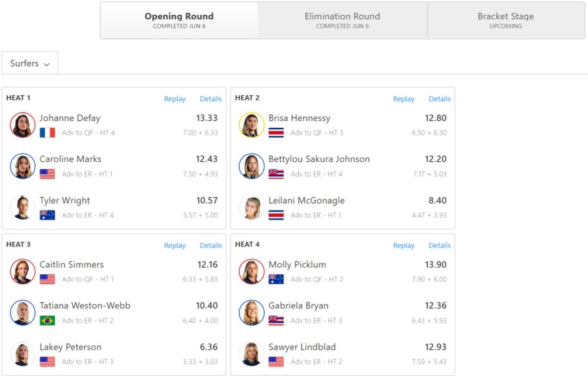Click Sawyer Lindblad's avatar photo
Viewport: 588px width, 376px height.
point(251,354)
